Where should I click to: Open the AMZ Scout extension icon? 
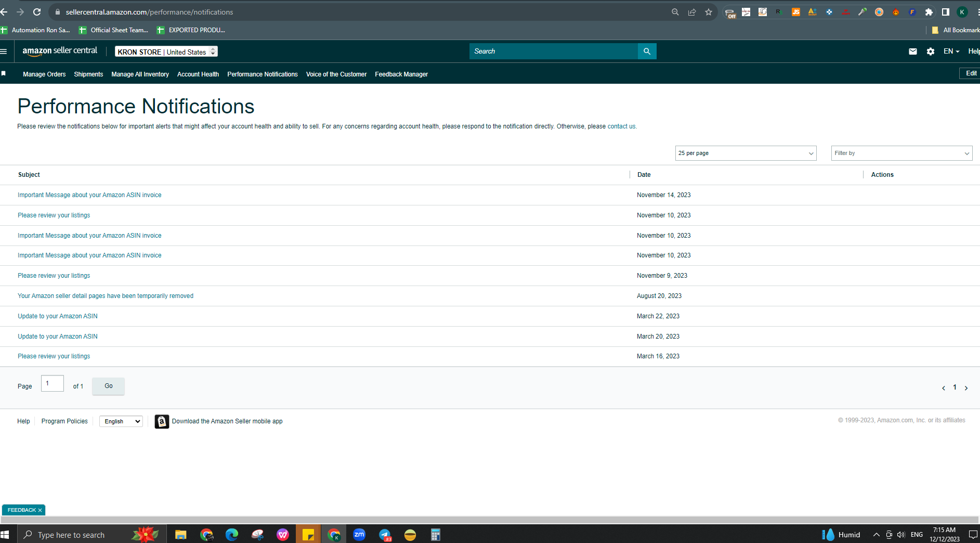pos(813,12)
